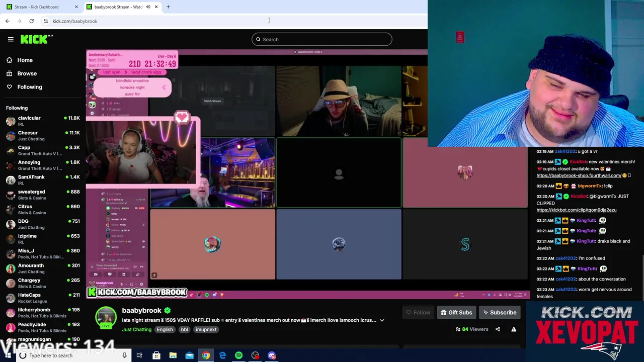Expand the stream title description
The height and width of the screenshot is (362, 644).
click(x=382, y=320)
